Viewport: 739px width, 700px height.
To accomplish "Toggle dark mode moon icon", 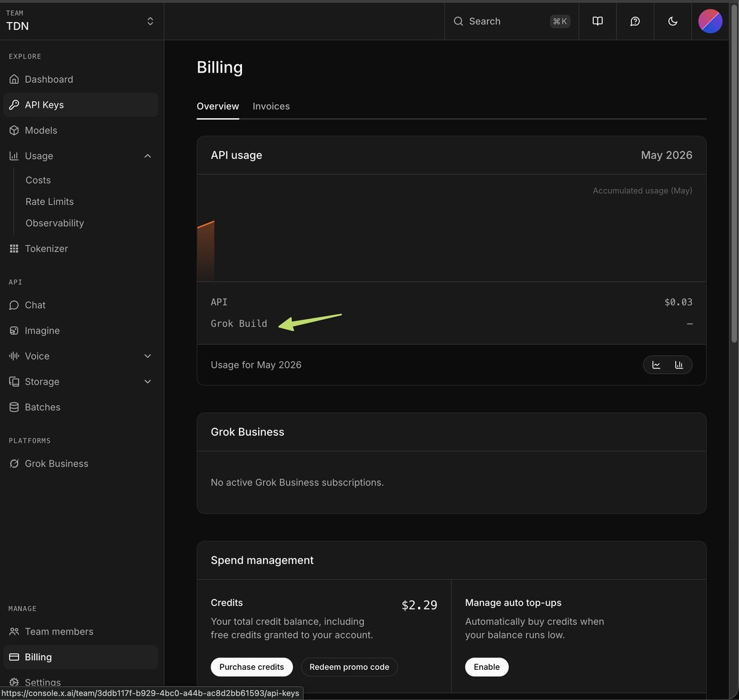I will pos(672,21).
